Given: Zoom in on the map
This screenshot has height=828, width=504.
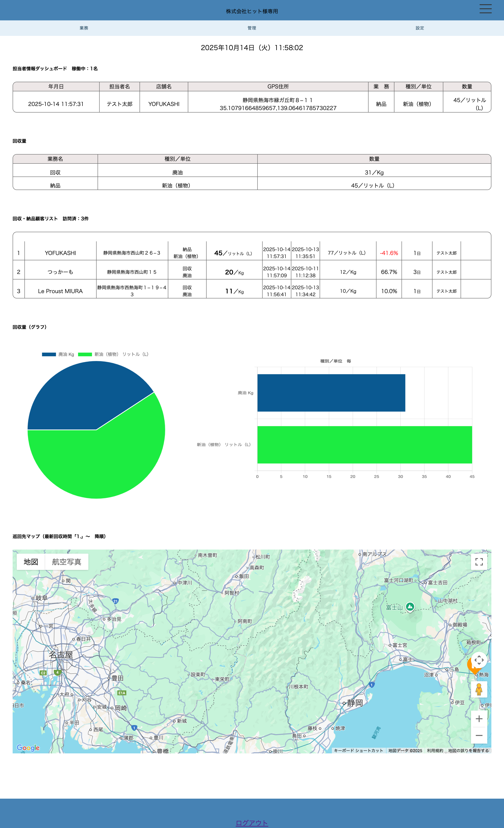Looking at the screenshot, I should click(479, 719).
